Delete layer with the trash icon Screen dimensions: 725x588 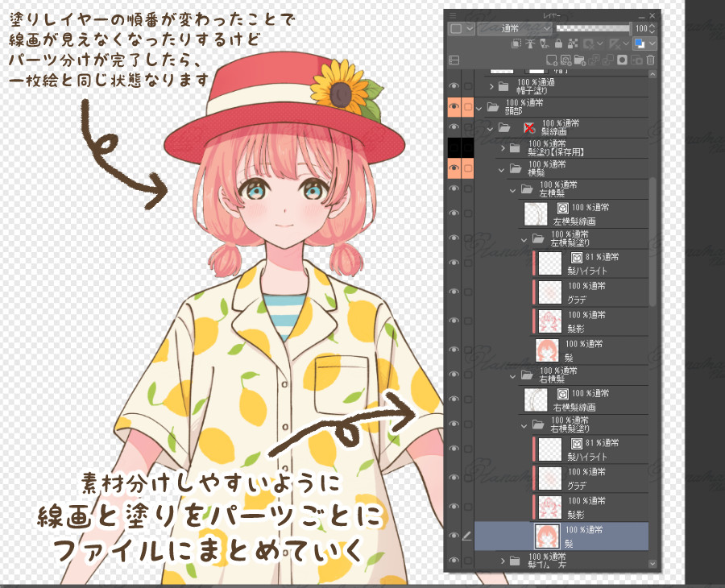point(651,60)
